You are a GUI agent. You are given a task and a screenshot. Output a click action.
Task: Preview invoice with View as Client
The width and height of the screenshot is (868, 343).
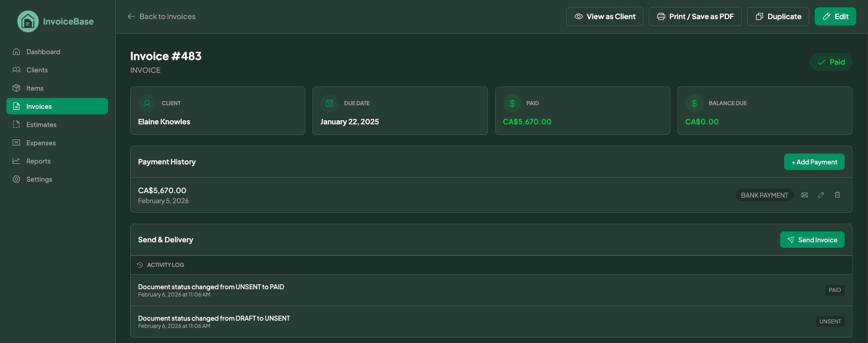[605, 16]
